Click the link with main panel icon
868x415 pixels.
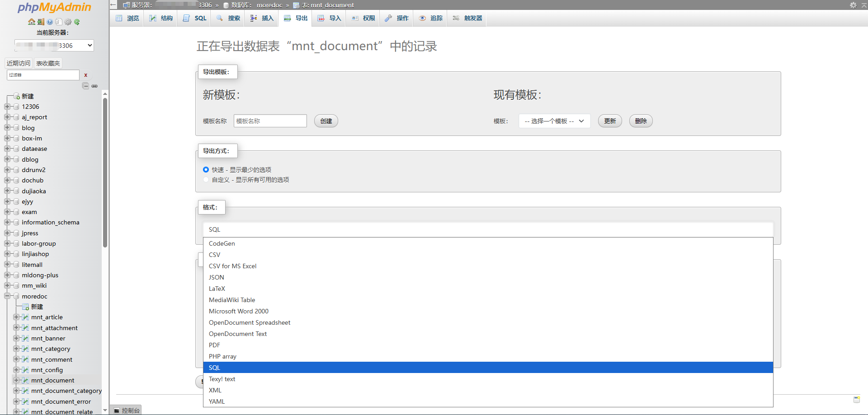click(94, 86)
